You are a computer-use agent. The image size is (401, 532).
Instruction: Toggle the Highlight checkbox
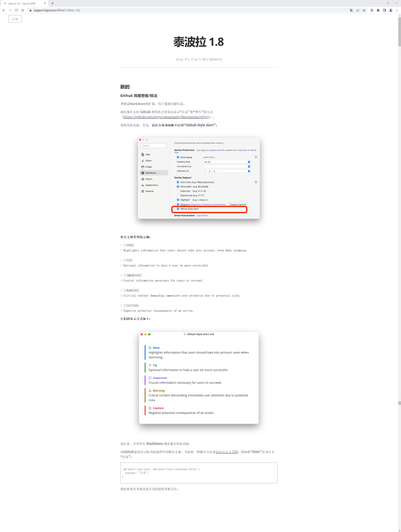click(x=178, y=200)
